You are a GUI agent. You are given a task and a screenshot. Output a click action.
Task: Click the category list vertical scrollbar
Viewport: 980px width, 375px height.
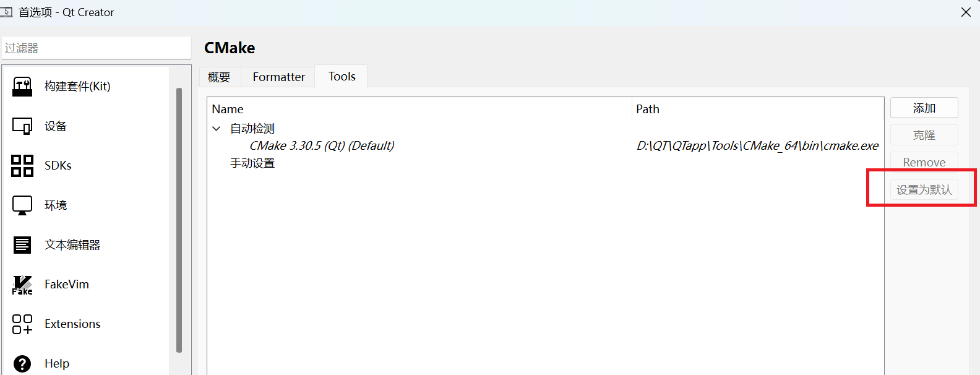pyautogui.click(x=179, y=220)
